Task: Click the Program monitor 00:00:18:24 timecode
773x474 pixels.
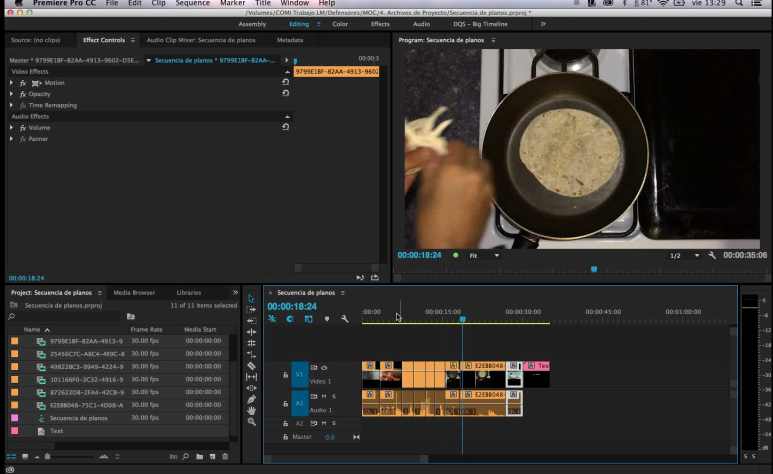Action: (x=420, y=255)
